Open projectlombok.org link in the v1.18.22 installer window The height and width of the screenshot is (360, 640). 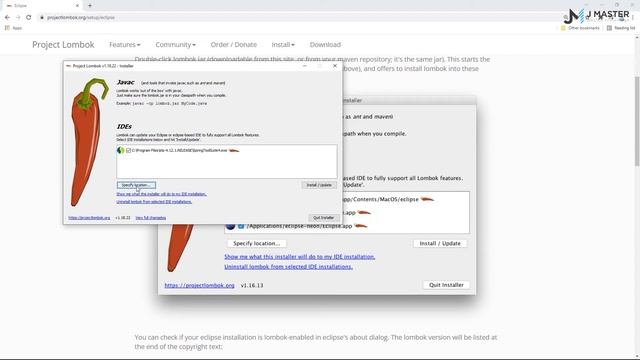click(89, 218)
